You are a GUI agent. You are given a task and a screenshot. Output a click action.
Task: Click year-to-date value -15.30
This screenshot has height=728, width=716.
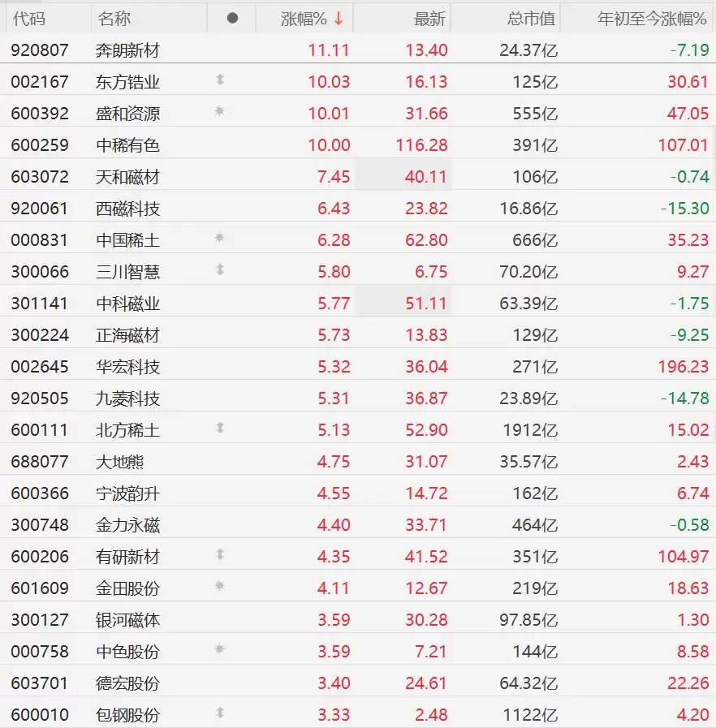coord(685,209)
